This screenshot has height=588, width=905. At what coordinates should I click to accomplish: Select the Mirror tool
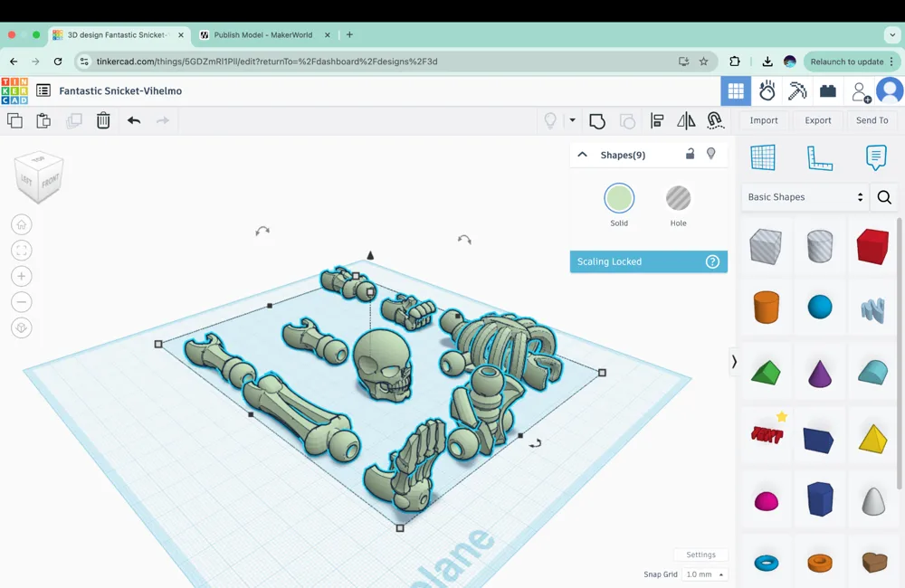pyautogui.click(x=686, y=120)
